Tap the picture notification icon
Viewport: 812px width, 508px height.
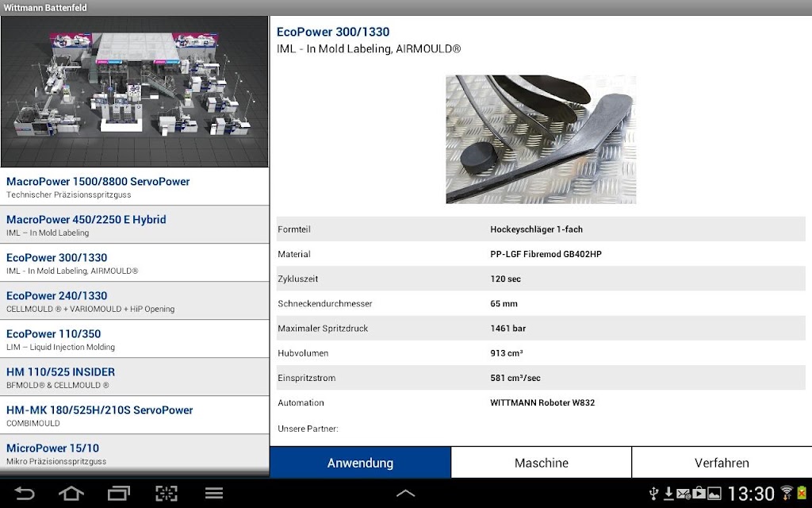(714, 494)
